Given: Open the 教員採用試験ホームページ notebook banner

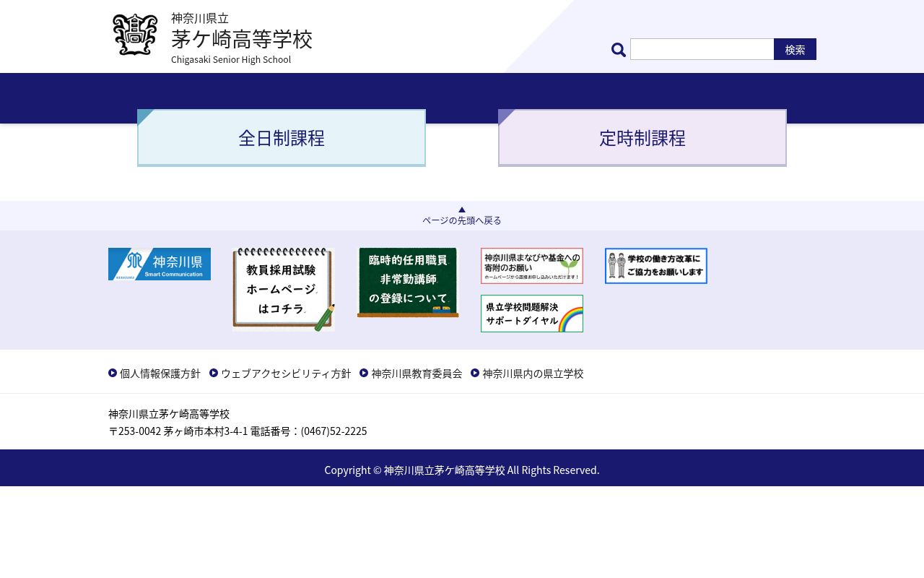Looking at the screenshot, I should [x=284, y=290].
